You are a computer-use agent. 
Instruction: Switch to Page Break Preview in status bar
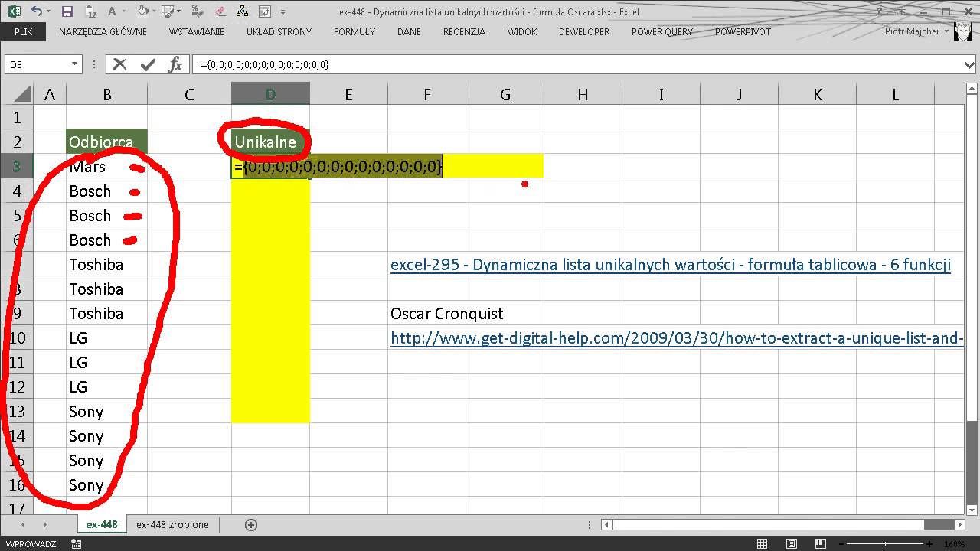coord(820,543)
